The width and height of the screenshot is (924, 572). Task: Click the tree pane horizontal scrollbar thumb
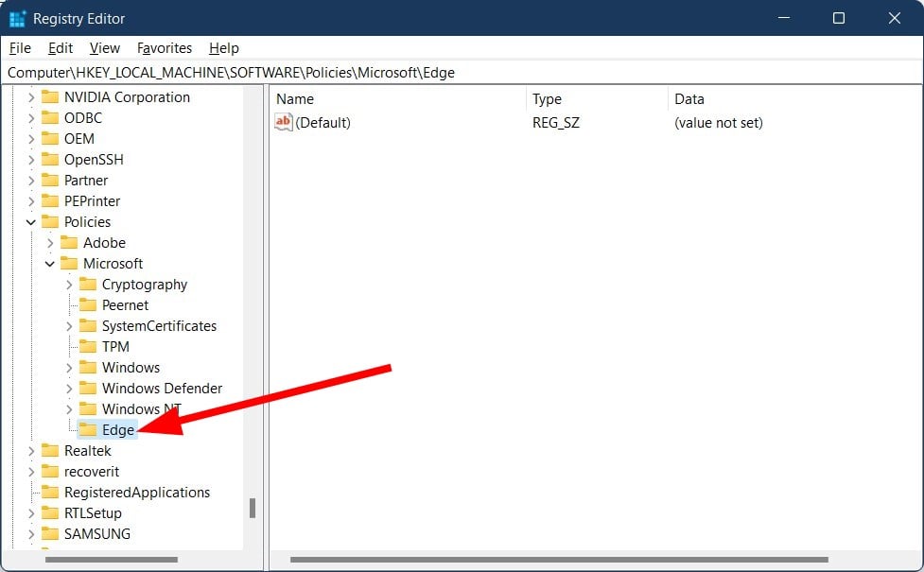pos(112,559)
